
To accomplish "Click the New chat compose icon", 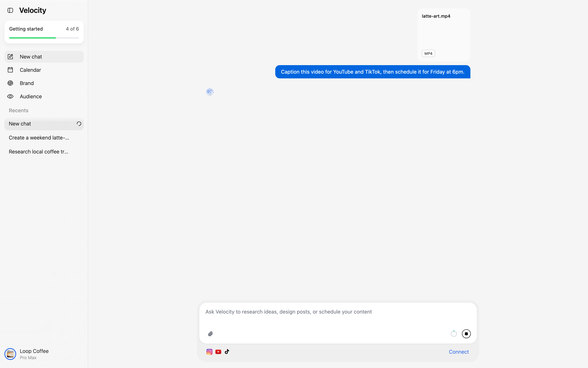I will [10, 57].
